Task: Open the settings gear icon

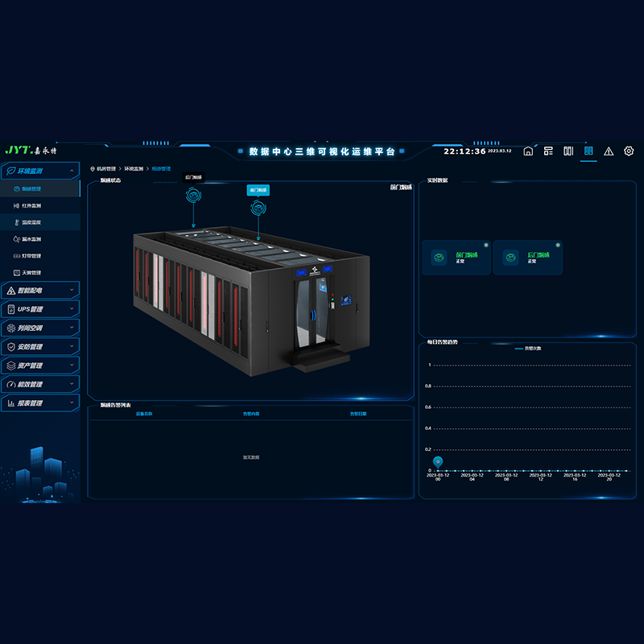Action: point(629,151)
